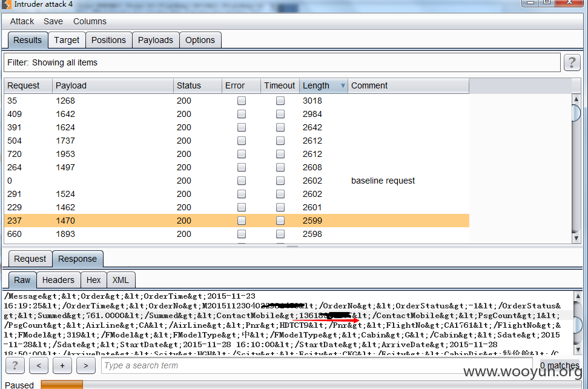The width and height of the screenshot is (588, 389).
Task: Switch to the Positions tab
Action: pos(109,40)
